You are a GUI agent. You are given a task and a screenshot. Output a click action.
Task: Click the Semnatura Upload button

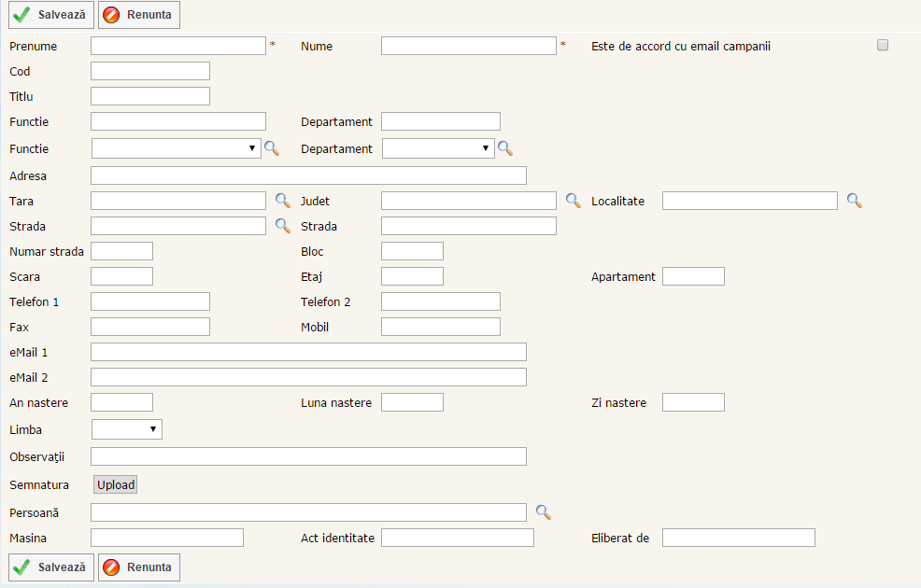[x=116, y=485]
